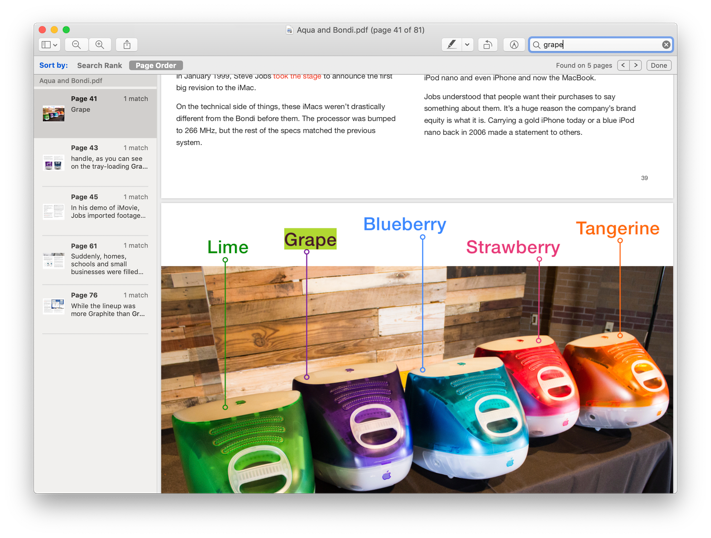Screen dimensions: 711x538
Task: Click the zoom in magnifier icon
Action: coord(100,44)
